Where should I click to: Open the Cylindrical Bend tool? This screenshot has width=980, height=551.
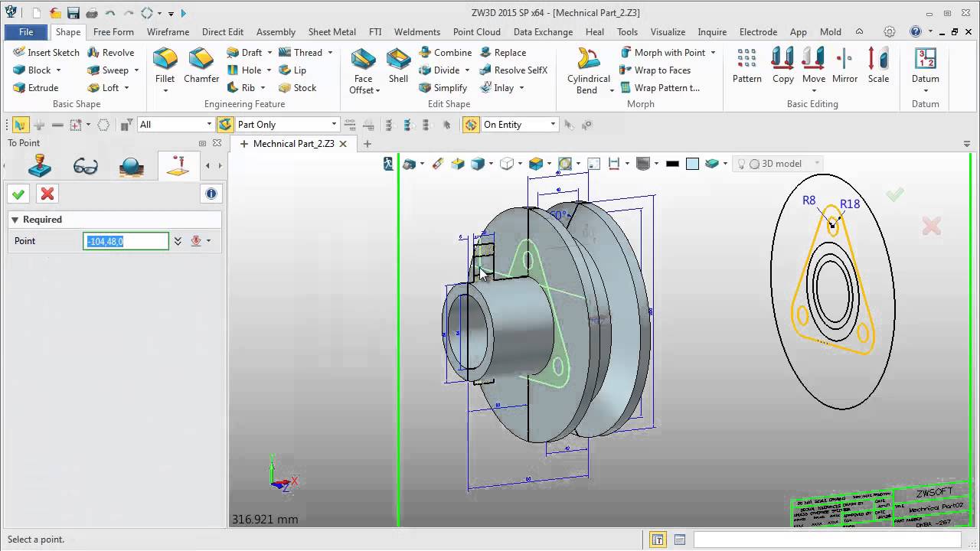589,71
